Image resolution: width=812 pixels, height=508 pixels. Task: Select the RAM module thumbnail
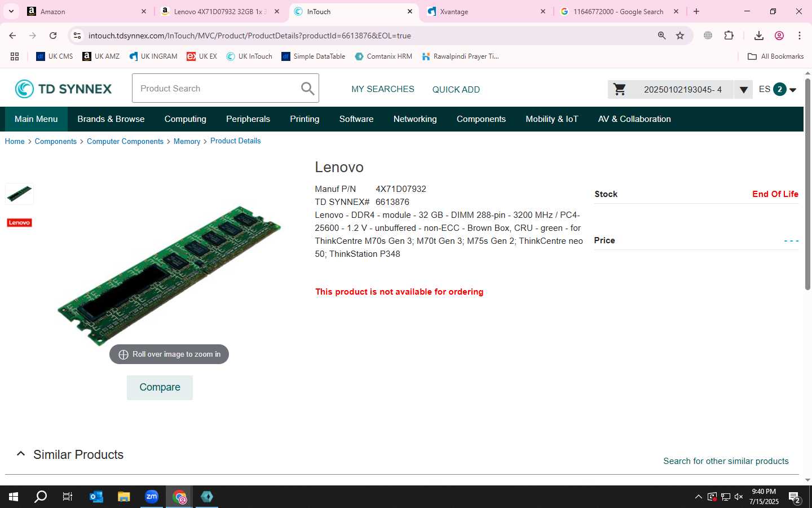click(19, 194)
